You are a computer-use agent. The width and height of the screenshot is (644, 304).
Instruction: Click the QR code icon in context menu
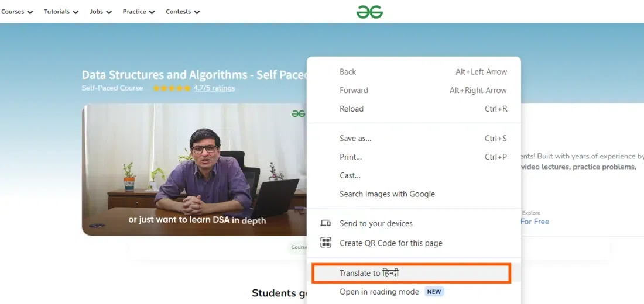pos(326,243)
